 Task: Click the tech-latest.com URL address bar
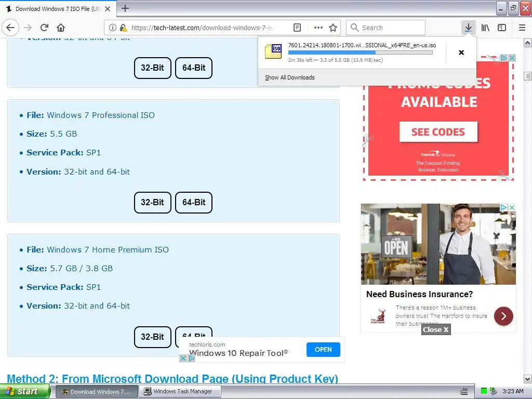202,28
